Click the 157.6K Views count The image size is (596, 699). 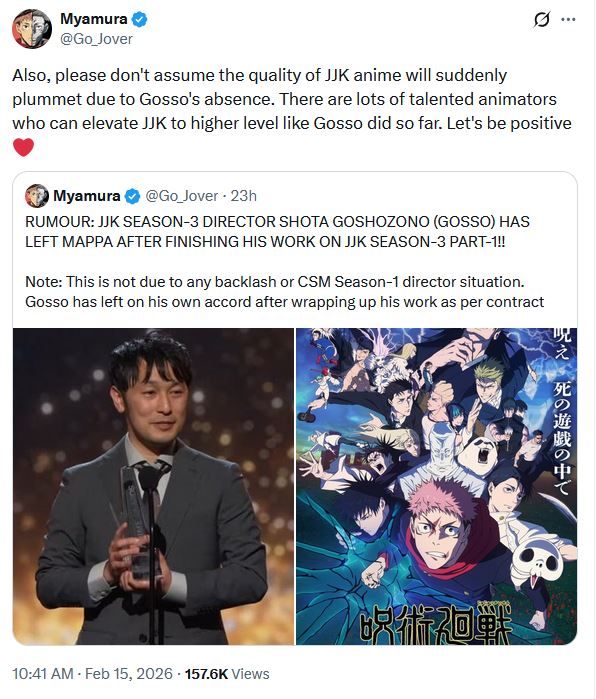pos(227,674)
